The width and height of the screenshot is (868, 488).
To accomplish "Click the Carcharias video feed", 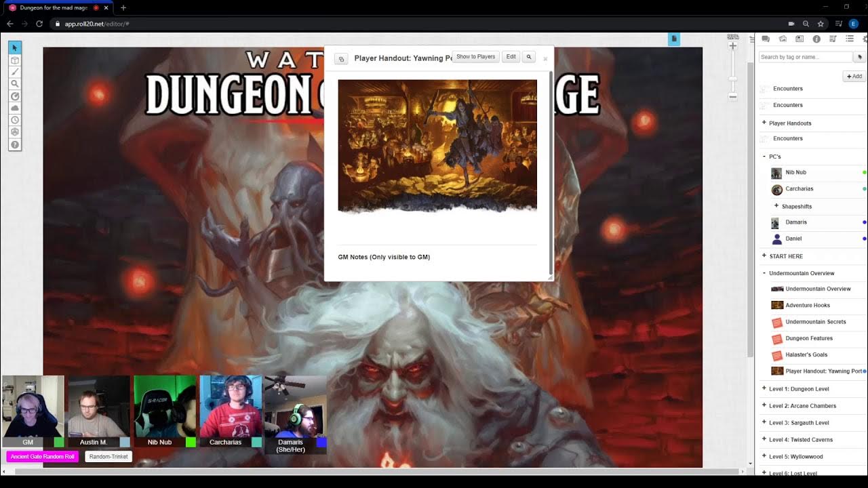I will [231, 406].
